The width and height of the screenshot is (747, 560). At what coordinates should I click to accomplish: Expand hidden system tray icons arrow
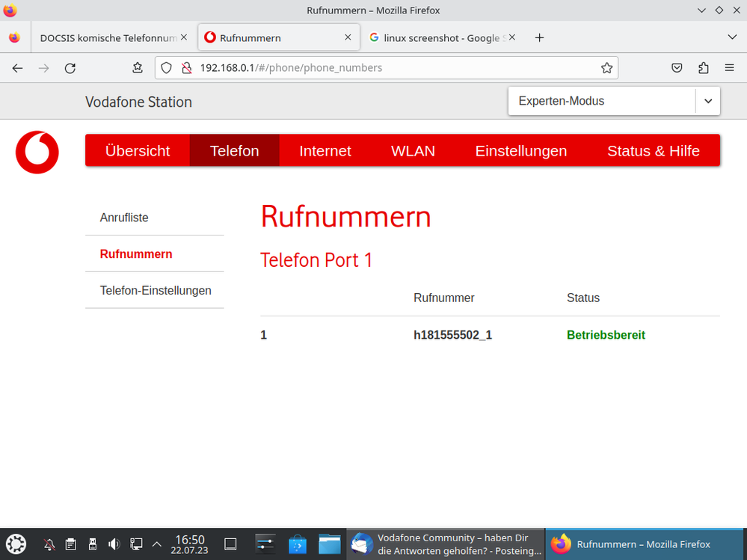click(x=157, y=544)
